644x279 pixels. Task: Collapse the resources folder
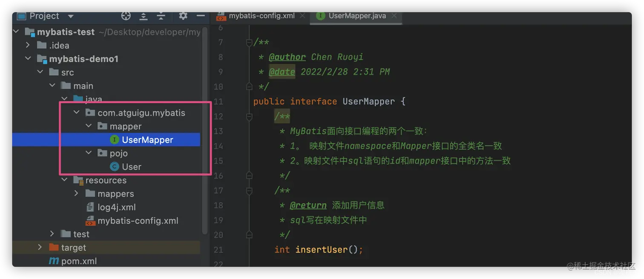pos(65,180)
